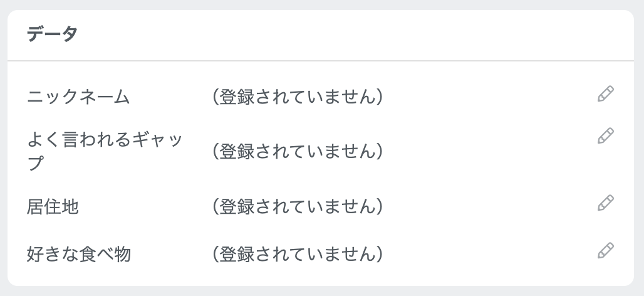Select the ニックネーム row label
Screen dimensions: 644x296
point(78,97)
